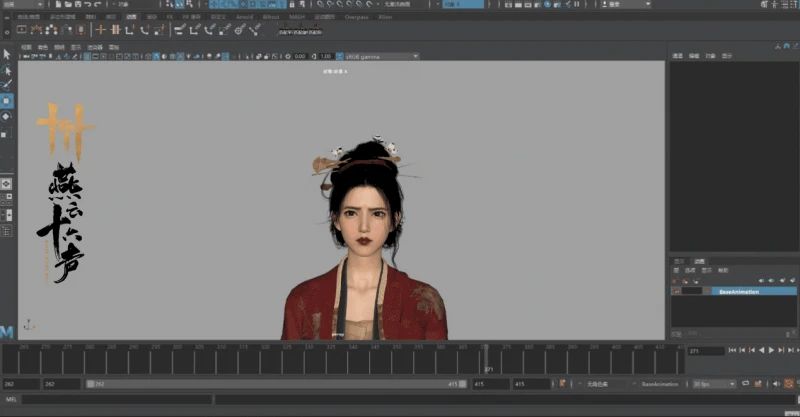
Task: Go to start of playback range
Action: [732, 351]
